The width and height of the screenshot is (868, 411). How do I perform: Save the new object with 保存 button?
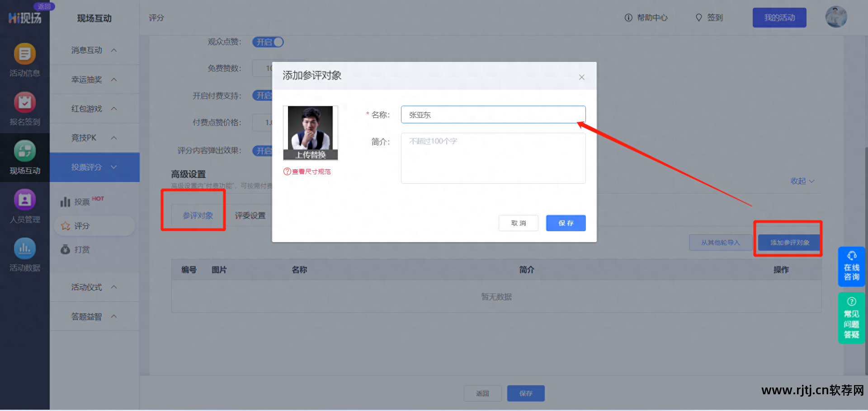click(566, 223)
